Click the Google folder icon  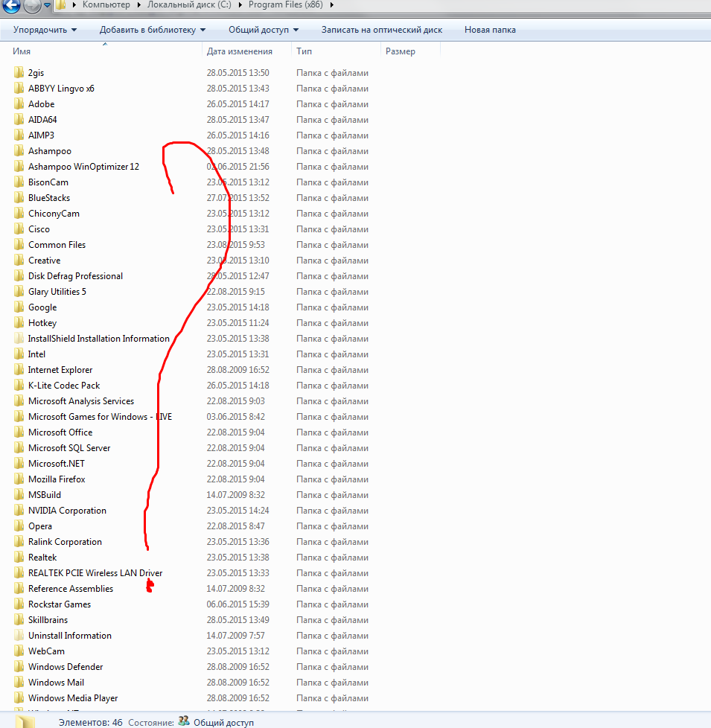coord(19,307)
